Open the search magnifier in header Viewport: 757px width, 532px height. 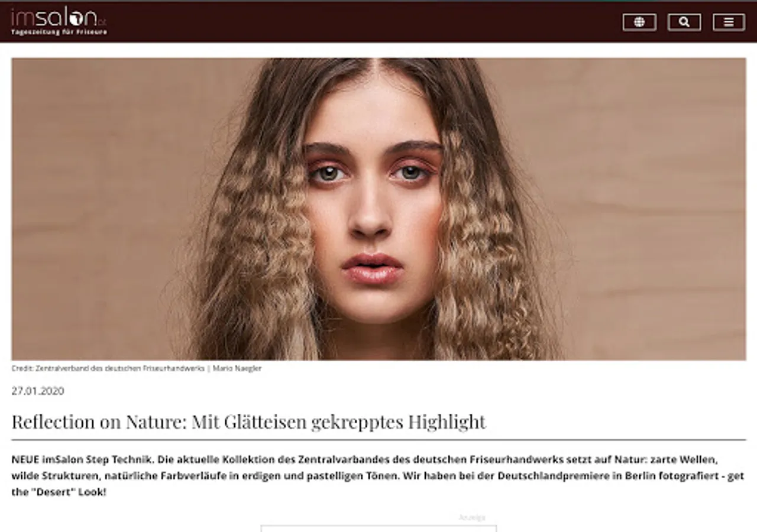click(684, 22)
